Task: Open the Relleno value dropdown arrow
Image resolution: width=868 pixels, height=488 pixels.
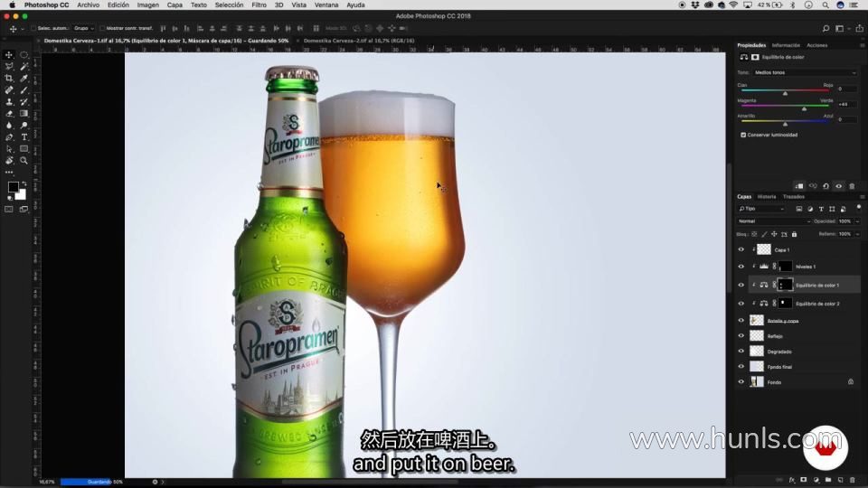Action: coord(857,234)
